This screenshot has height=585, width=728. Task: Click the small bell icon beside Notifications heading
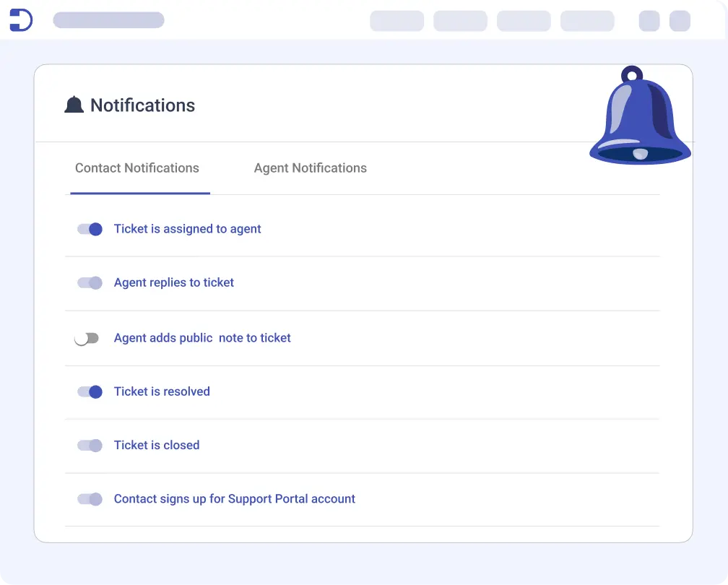(x=74, y=105)
